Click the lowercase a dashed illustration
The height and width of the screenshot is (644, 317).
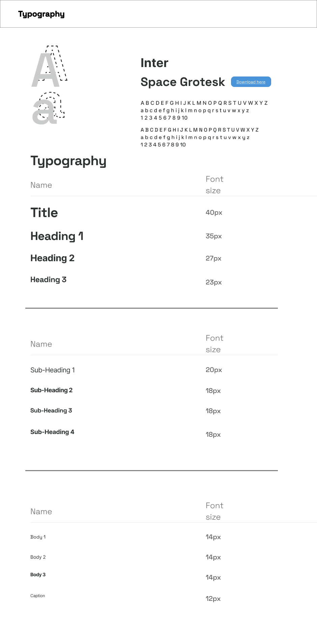tap(49, 108)
